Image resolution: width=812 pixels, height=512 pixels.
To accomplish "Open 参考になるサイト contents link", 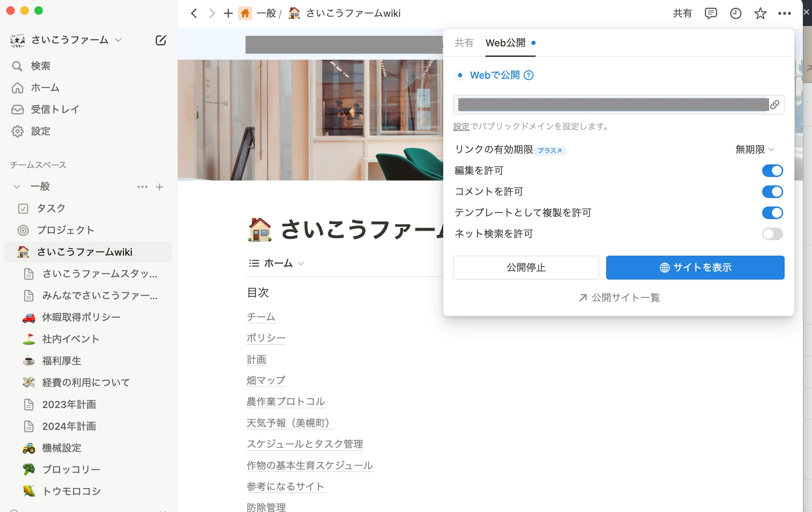I will click(x=286, y=486).
